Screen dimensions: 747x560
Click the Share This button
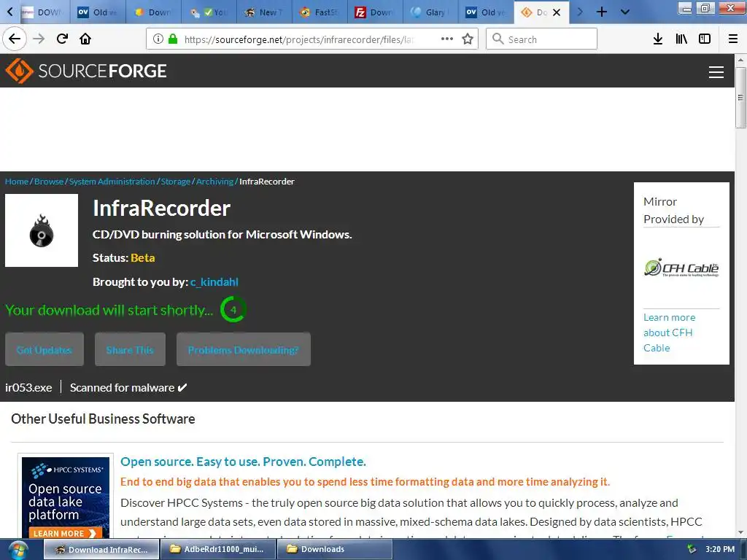pyautogui.click(x=130, y=349)
